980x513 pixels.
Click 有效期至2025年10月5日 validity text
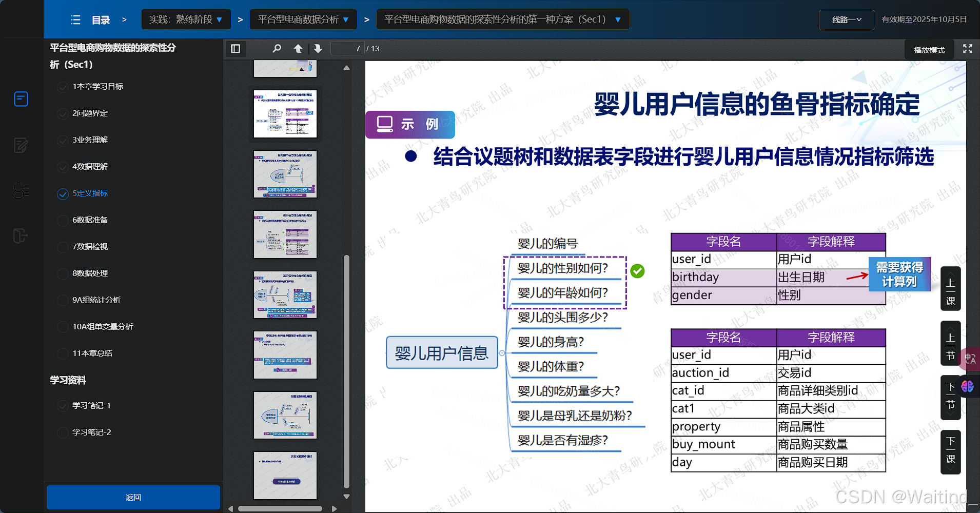pyautogui.click(x=924, y=19)
